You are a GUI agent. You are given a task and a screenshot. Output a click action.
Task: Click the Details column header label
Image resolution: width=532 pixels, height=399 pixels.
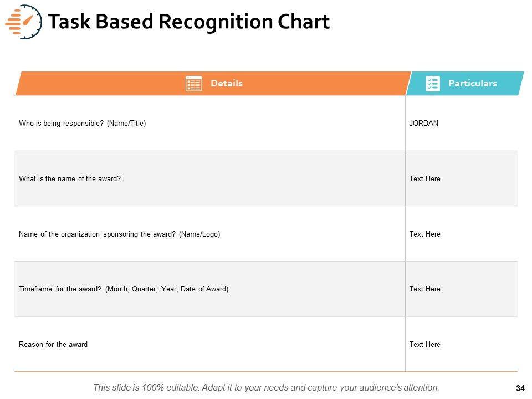(227, 84)
